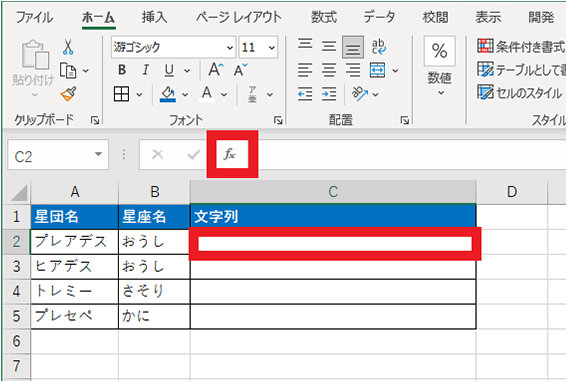Switch to the 表示 tab
Viewport: 567px width, 382px height.
click(x=488, y=17)
